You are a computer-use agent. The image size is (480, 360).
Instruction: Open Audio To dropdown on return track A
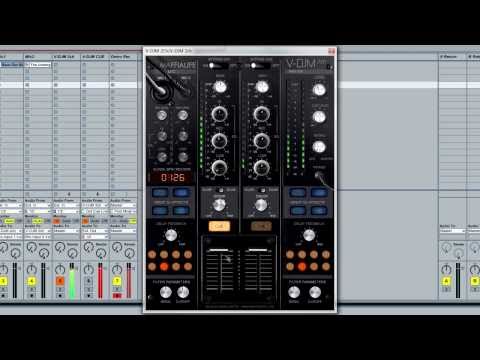[x=452, y=231]
